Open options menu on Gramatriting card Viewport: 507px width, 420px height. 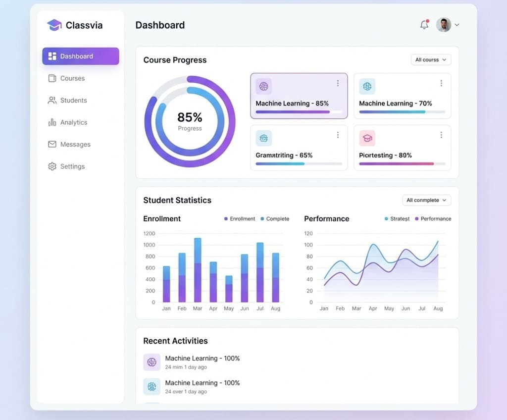pyautogui.click(x=338, y=135)
